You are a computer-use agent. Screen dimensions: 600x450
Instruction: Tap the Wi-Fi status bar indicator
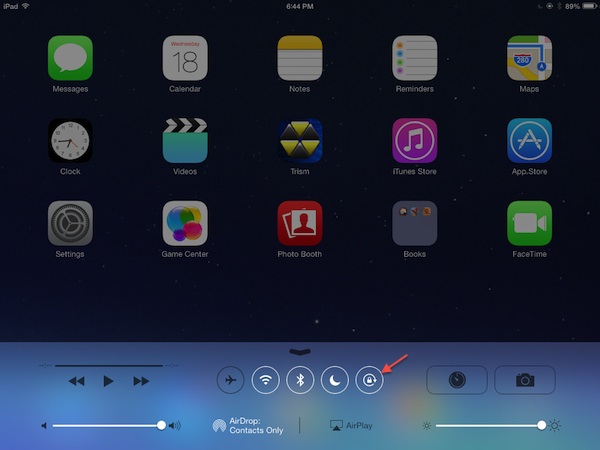(x=26, y=6)
